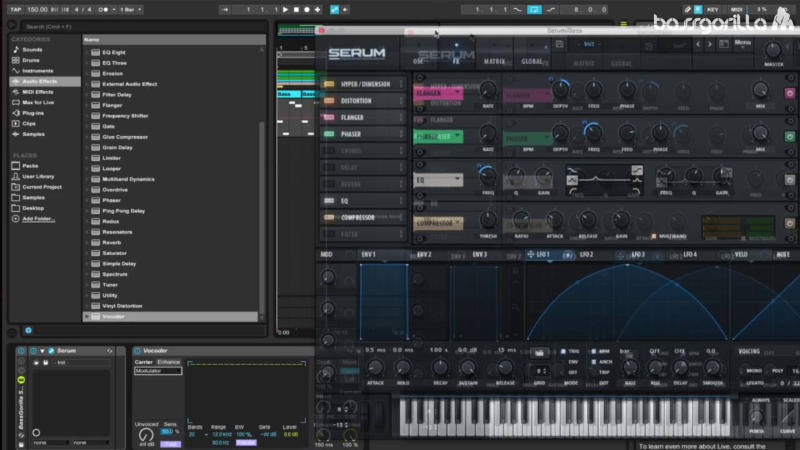Open the Clips category
This screenshot has height=450, width=800.
29,123
